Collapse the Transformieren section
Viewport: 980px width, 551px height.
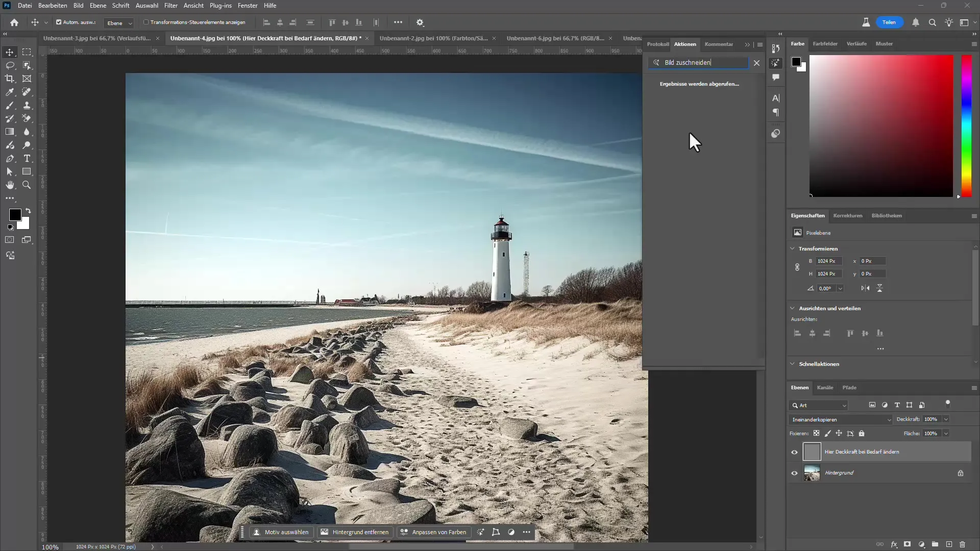793,248
